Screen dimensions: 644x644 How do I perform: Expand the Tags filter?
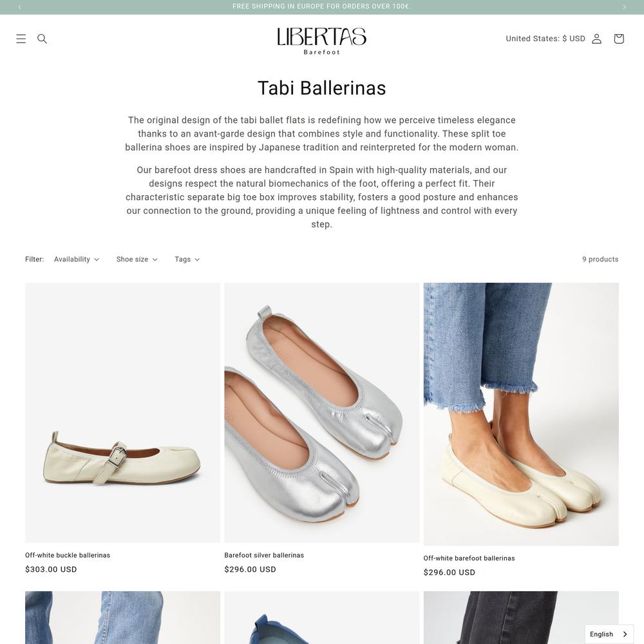pyautogui.click(x=187, y=259)
